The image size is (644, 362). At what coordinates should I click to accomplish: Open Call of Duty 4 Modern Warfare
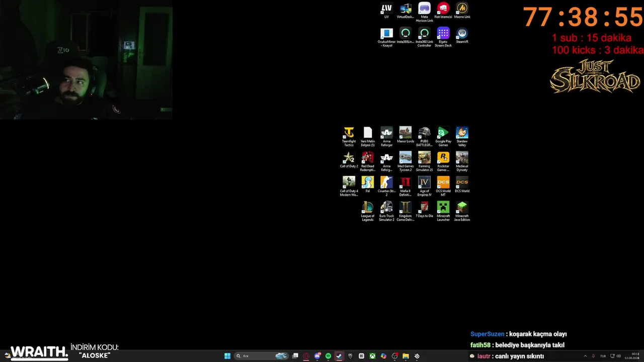pos(349,186)
